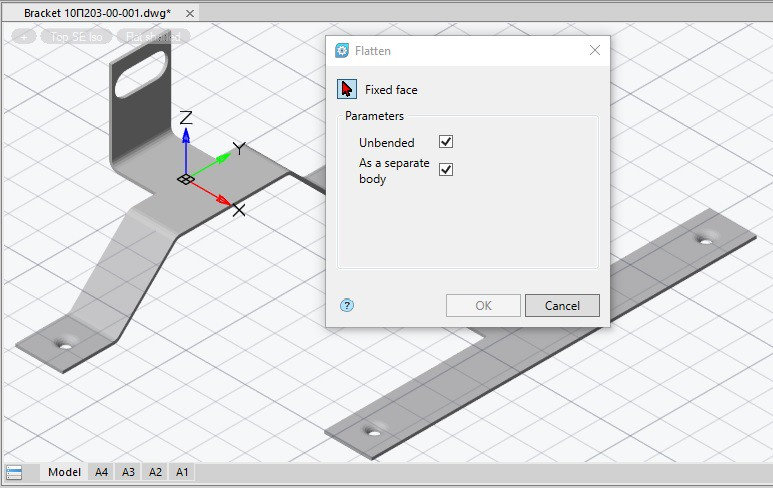Click the UCS origin marker in viewport
Screen dimensions: 773x488
[x=186, y=179]
